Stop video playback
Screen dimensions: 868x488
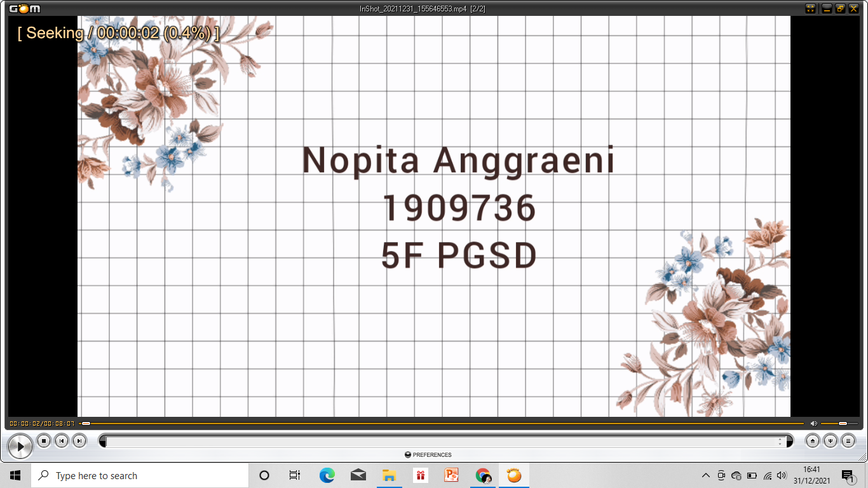point(43,440)
